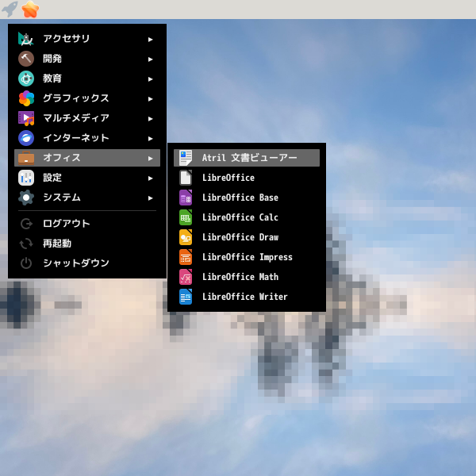This screenshot has height=476, width=476.
Task: Launch LibreOffice Impress
Action: click(247, 257)
